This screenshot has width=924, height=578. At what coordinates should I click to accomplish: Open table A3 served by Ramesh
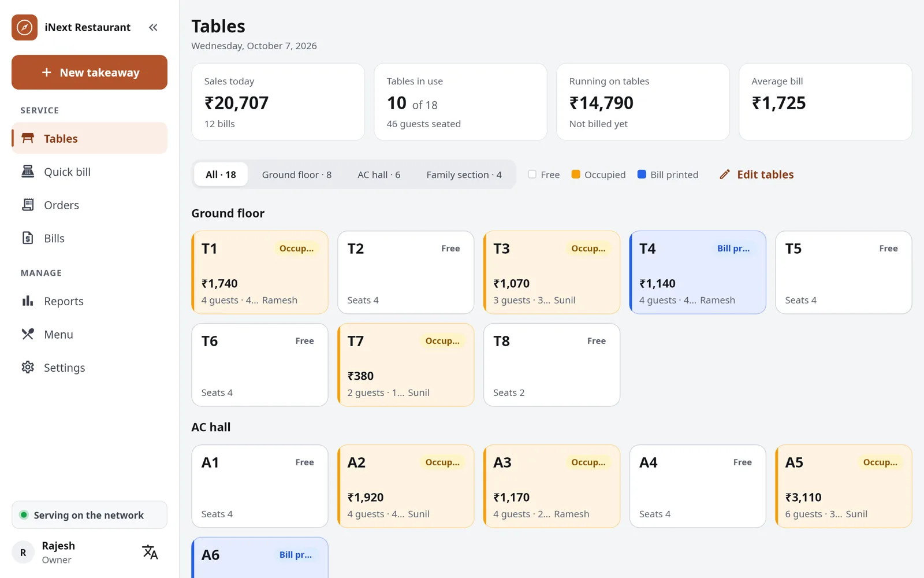(x=552, y=486)
